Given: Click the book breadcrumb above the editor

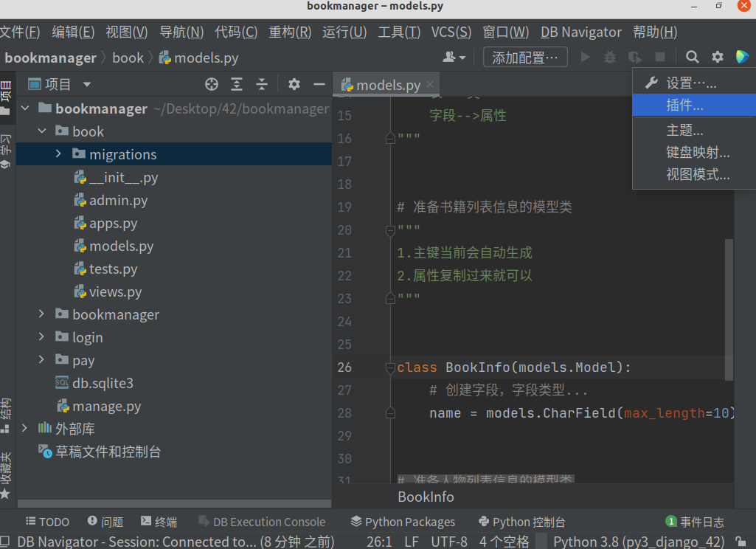Looking at the screenshot, I should tap(128, 57).
